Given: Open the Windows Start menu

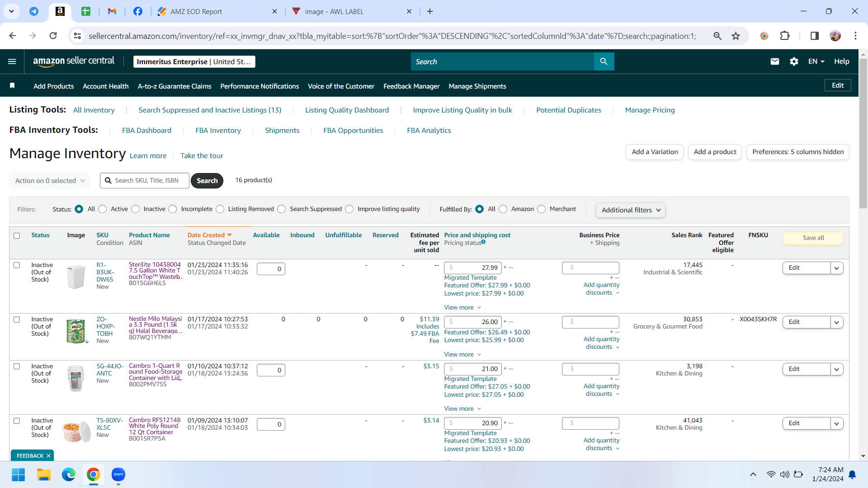Looking at the screenshot, I should [x=18, y=474].
